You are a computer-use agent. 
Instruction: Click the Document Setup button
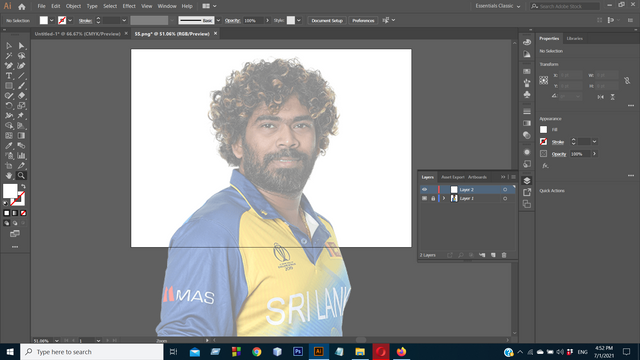click(327, 20)
